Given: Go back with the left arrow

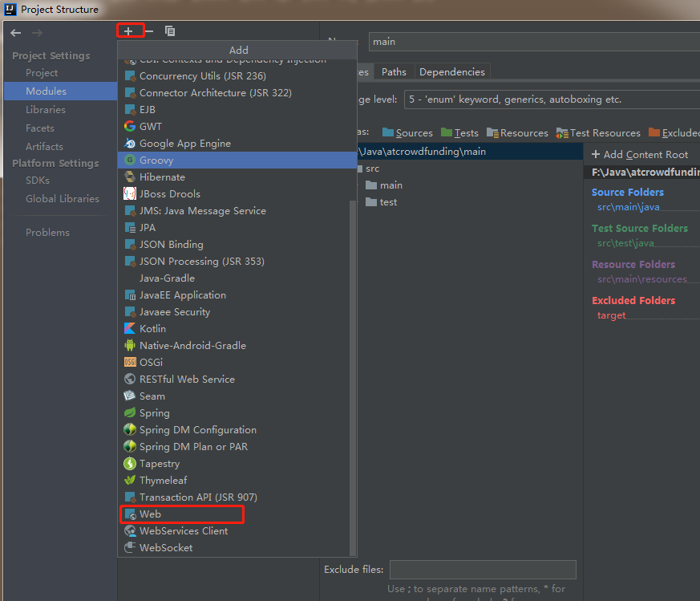Looking at the screenshot, I should click(16, 33).
